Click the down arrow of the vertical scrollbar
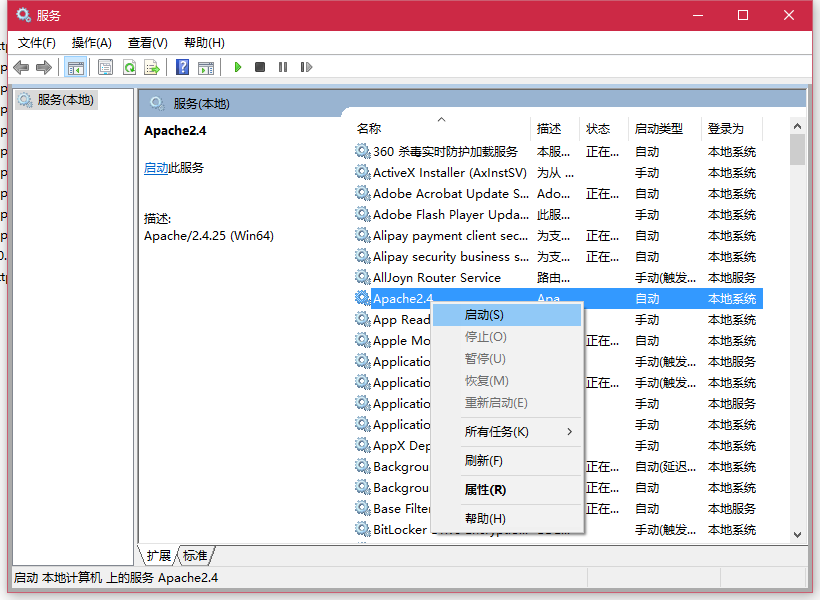Screen dimensions: 820x600 (797, 535)
